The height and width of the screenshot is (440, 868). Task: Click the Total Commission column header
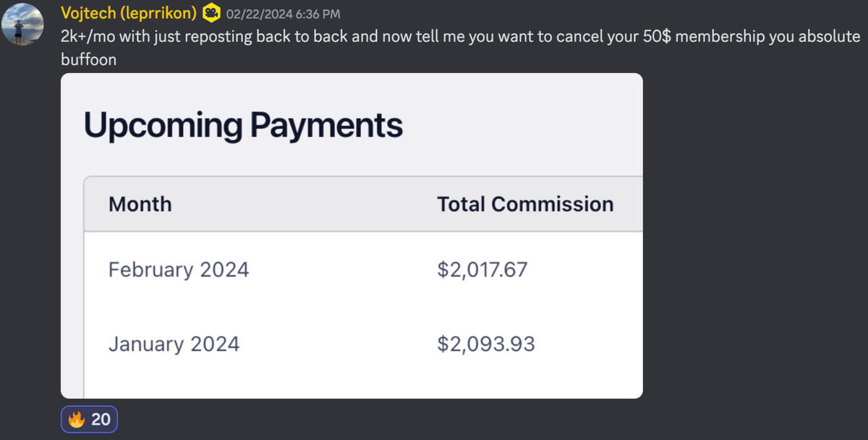point(525,204)
